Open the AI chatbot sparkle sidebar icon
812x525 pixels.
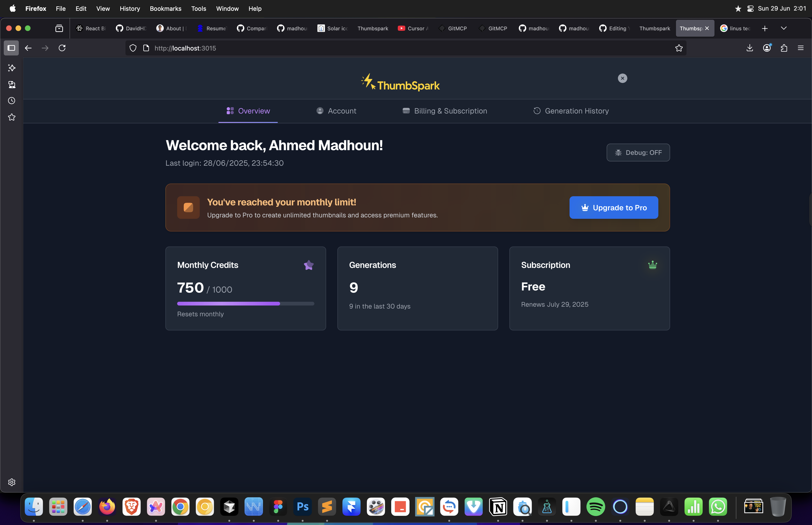click(12, 68)
